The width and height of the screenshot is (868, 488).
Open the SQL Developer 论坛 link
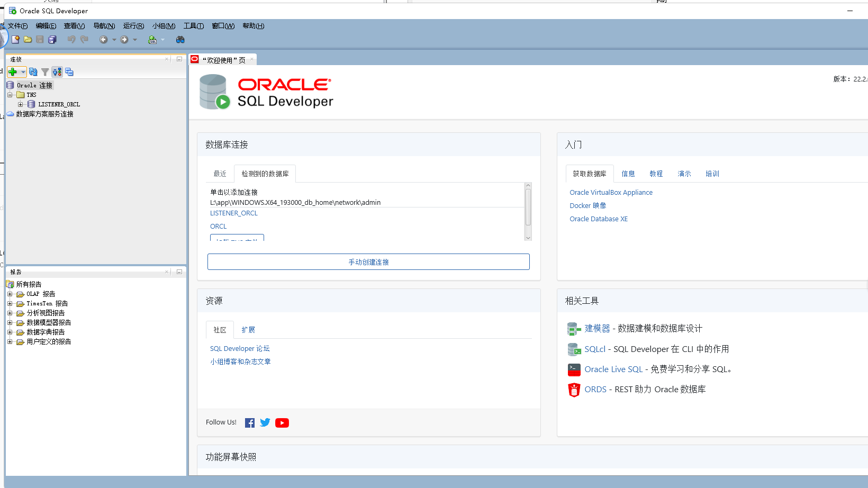coord(239,349)
